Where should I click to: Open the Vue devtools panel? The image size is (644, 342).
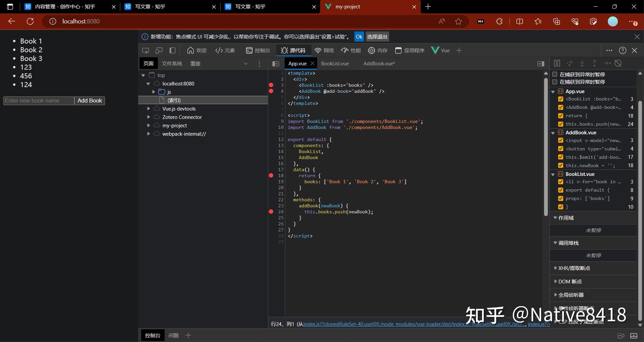click(441, 50)
